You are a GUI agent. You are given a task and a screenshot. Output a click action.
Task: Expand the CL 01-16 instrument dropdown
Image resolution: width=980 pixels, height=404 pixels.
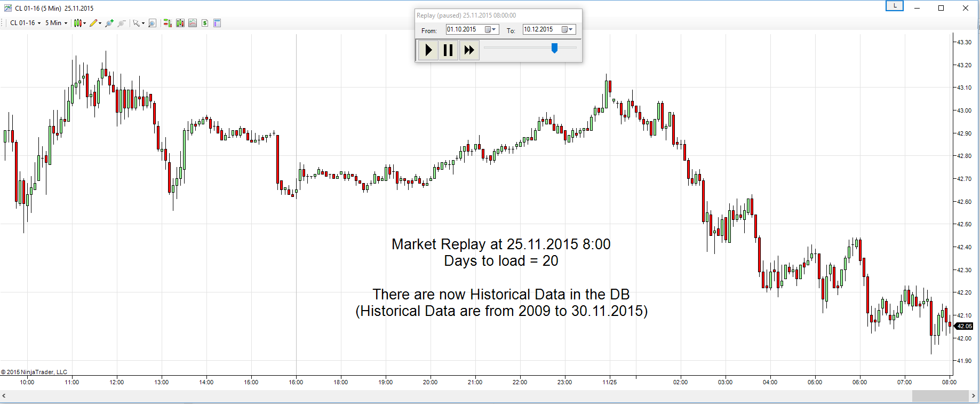point(26,23)
